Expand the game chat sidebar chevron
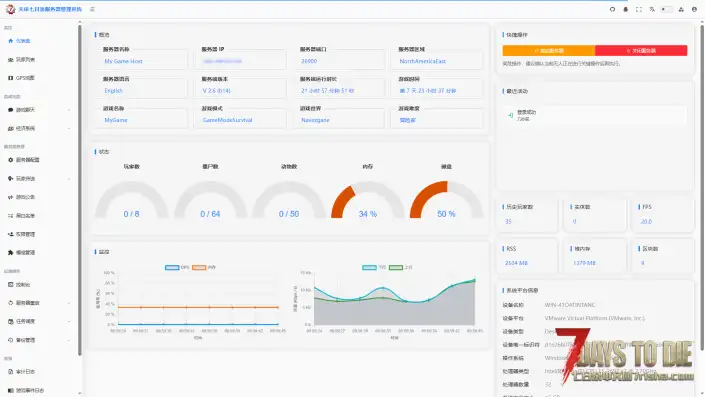 tap(69, 110)
